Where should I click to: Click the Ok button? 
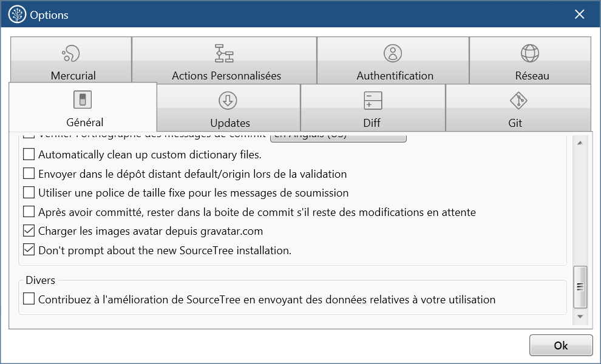coord(561,345)
